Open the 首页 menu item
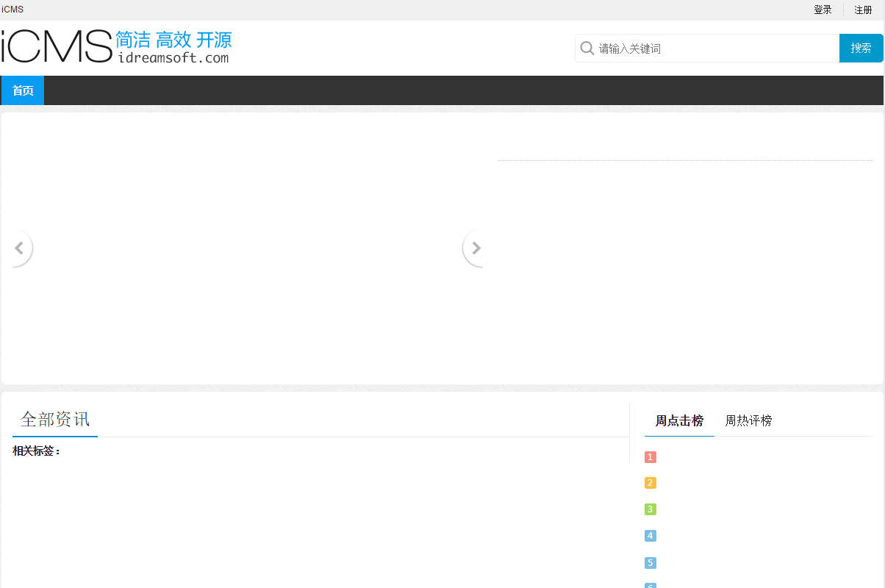 tap(22, 90)
